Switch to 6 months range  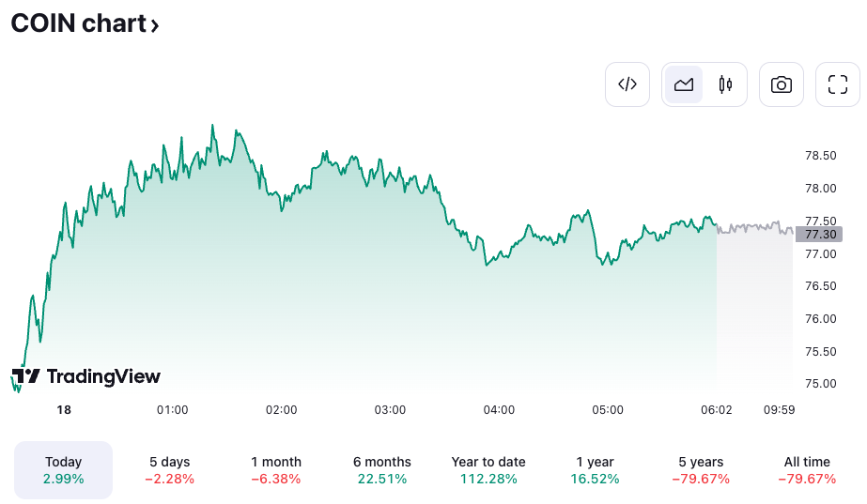click(382, 469)
